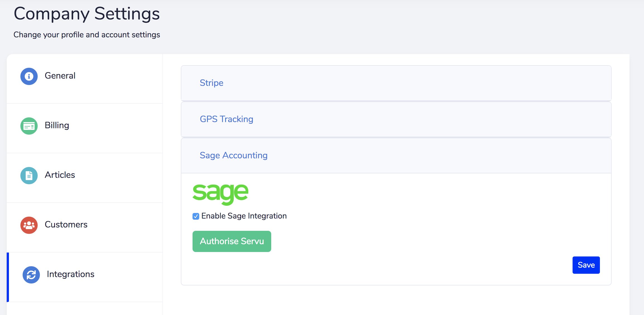This screenshot has height=315, width=644.
Task: Click the General info icon
Action: (29, 76)
